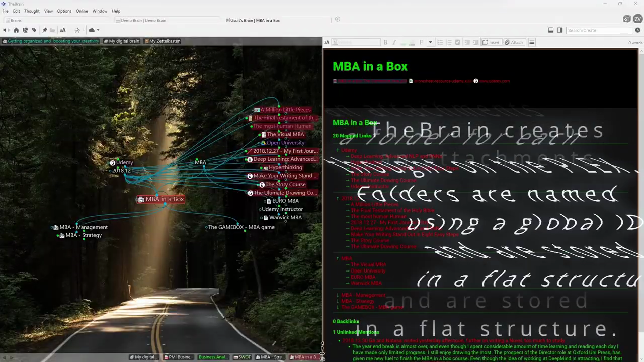Select The Visual MBA sibling thought

tap(282, 134)
